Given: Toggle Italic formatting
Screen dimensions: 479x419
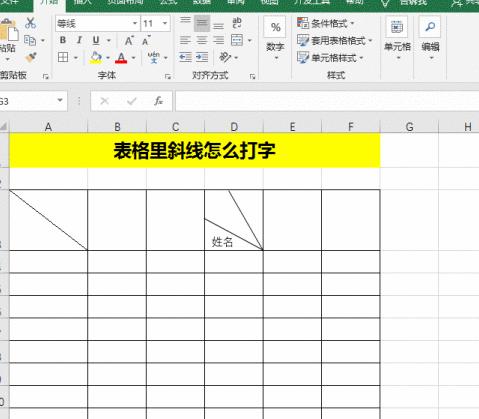Looking at the screenshot, I should click(x=79, y=40).
